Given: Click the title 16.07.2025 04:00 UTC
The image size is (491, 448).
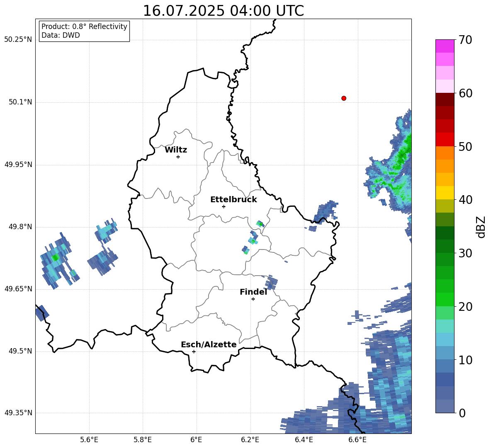Looking at the screenshot, I should [223, 11].
